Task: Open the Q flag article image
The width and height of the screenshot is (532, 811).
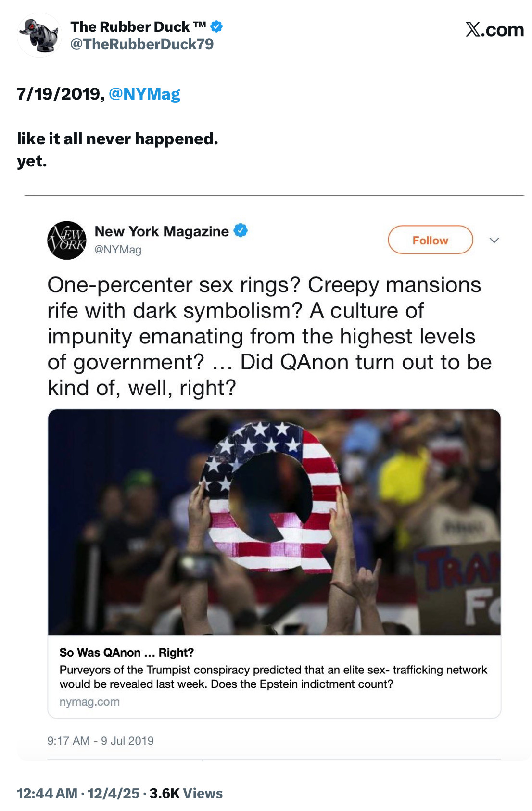Action: (x=274, y=522)
